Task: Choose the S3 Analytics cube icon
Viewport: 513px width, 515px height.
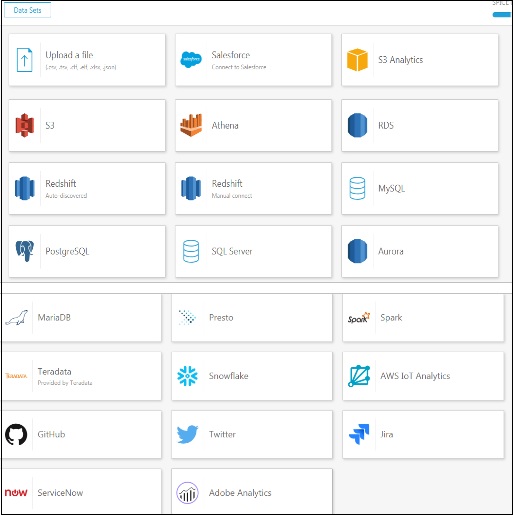Action: [x=357, y=60]
